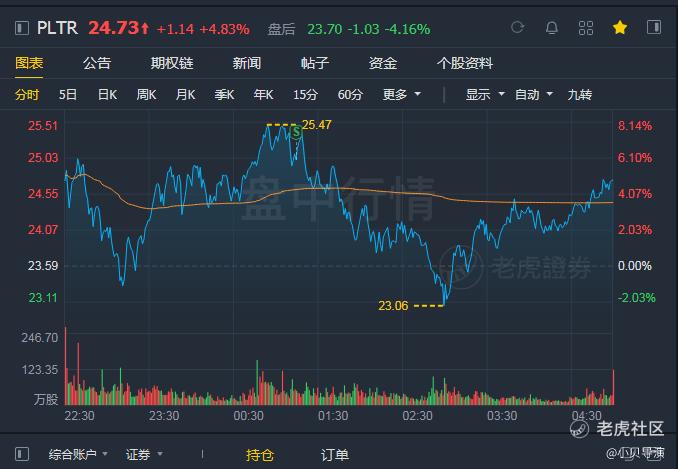Screen dimensions: 678x469
Task: Toggle the 九转 indicator
Action: pos(579,94)
